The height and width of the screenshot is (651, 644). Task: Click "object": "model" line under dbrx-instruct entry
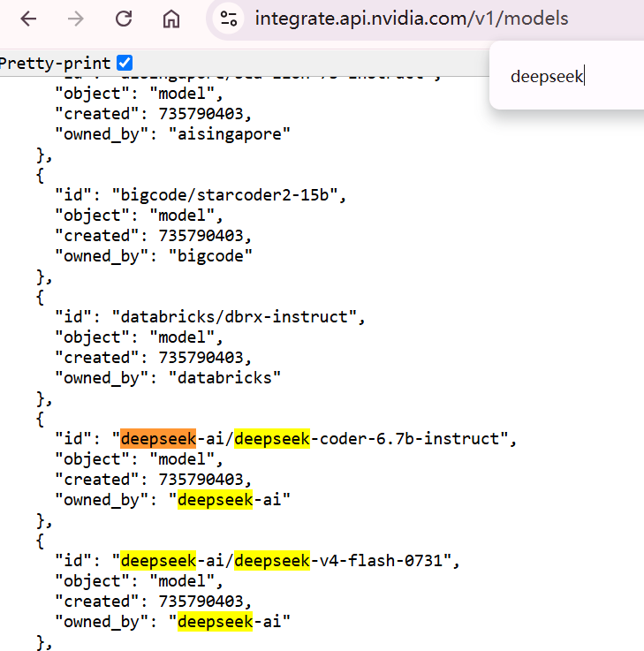(139, 337)
